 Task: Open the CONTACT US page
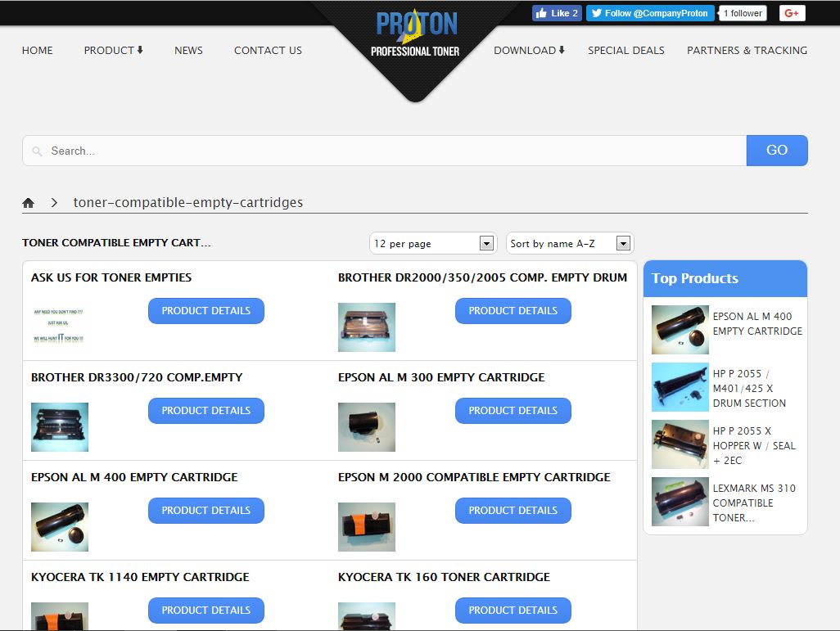click(x=268, y=51)
